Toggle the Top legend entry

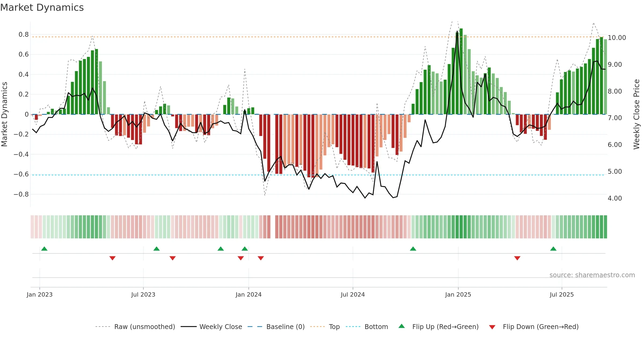coord(325,327)
